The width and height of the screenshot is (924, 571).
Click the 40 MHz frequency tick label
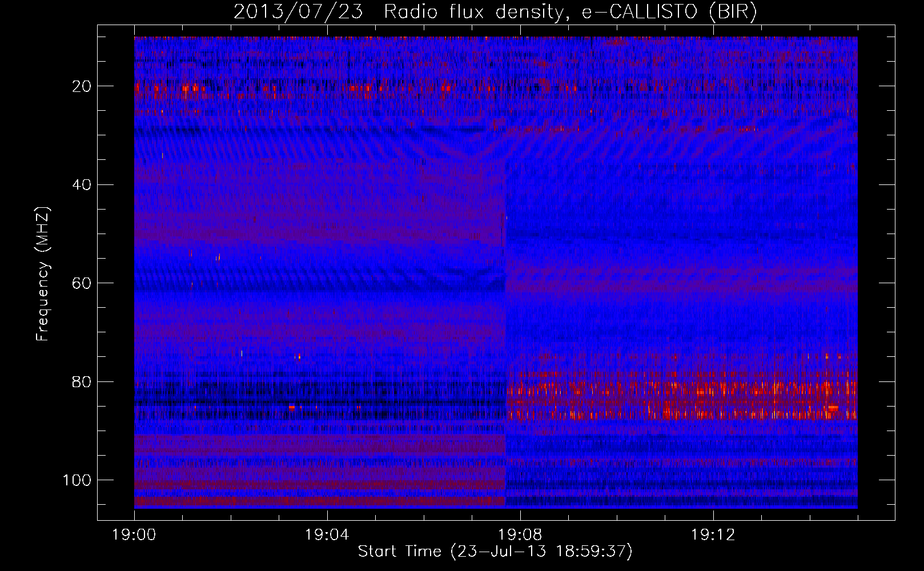(82, 184)
